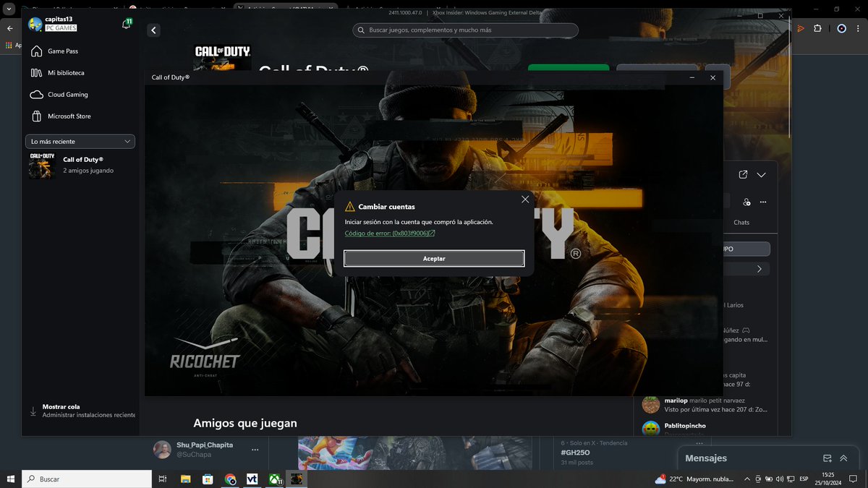The height and width of the screenshot is (488, 868).
Task: Click the Microsoft Store bag icon
Action: (36, 116)
